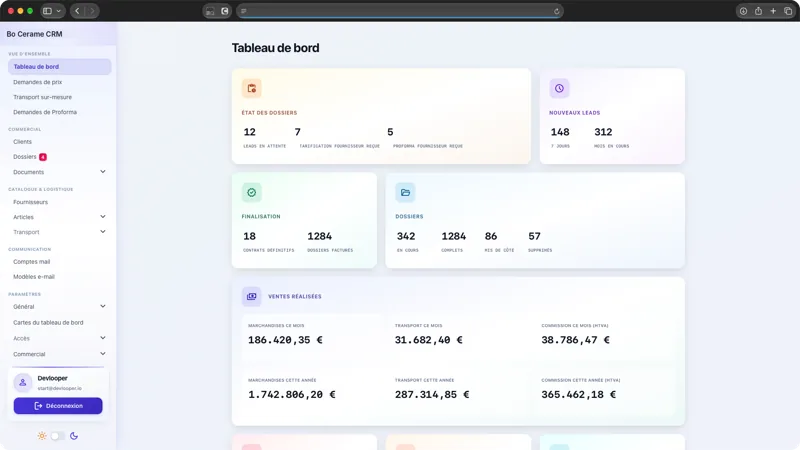The height and width of the screenshot is (450, 800).
Task: Click the browser share icon
Action: (x=759, y=11)
